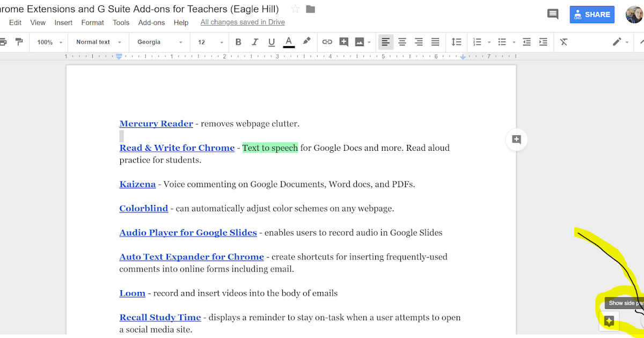Image resolution: width=644 pixels, height=338 pixels.
Task: Open the Read & Write for Chrome link
Action: pos(177,148)
